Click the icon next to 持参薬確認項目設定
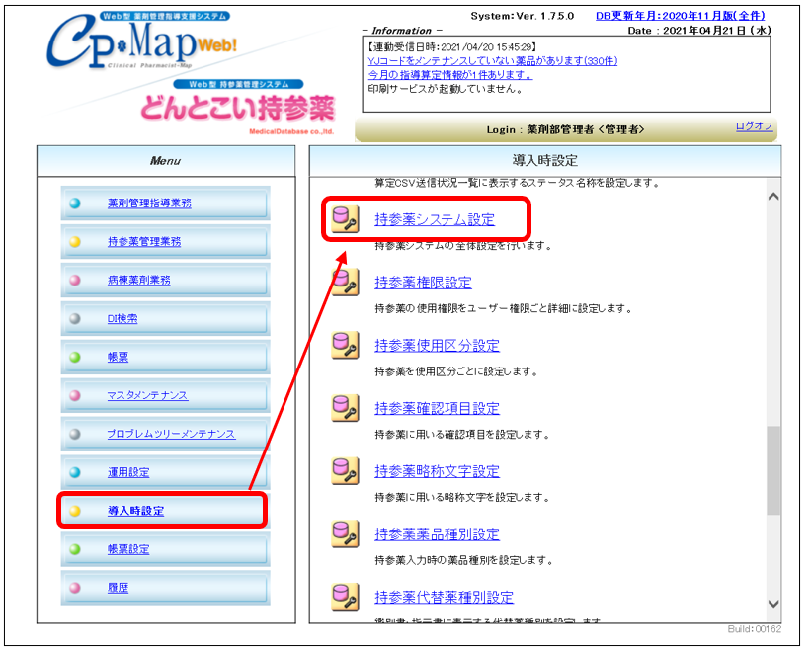The width and height of the screenshot is (812, 654). 345,408
